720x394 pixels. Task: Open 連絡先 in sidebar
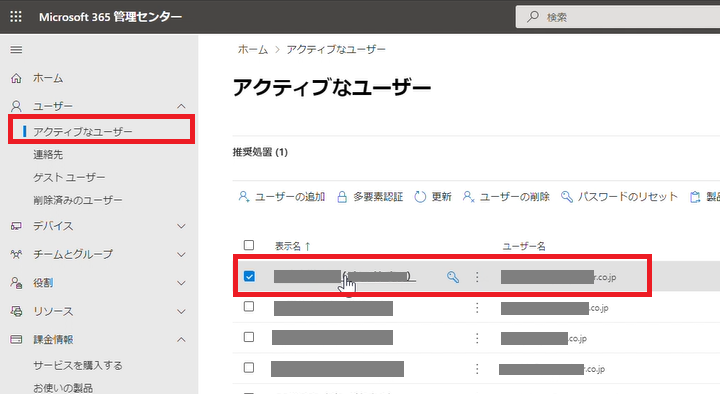coord(48,155)
